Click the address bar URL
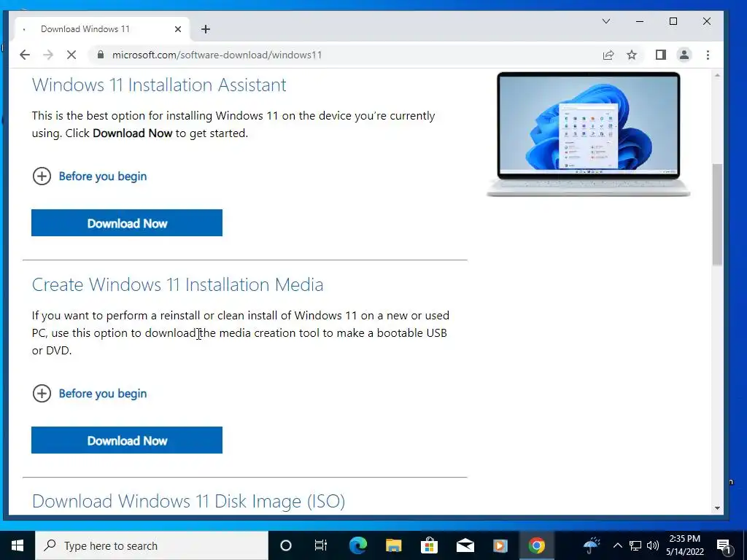Image resolution: width=747 pixels, height=560 pixels. 217,55
